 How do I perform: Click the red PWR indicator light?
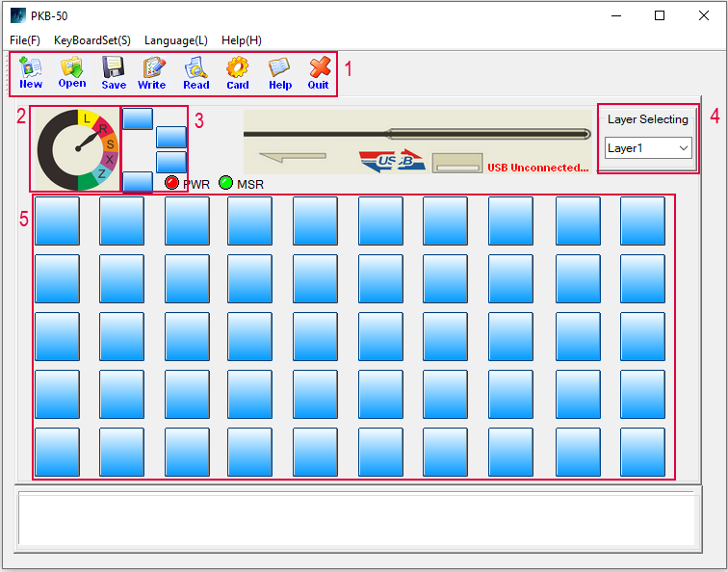tap(172, 183)
